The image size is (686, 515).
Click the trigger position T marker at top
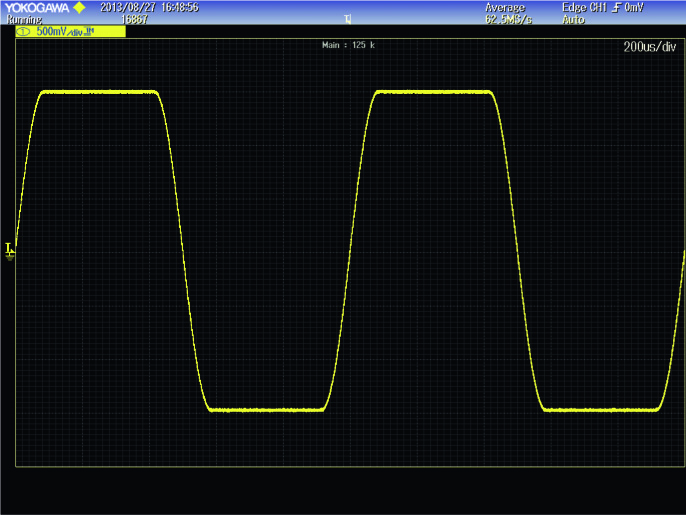coord(348,19)
